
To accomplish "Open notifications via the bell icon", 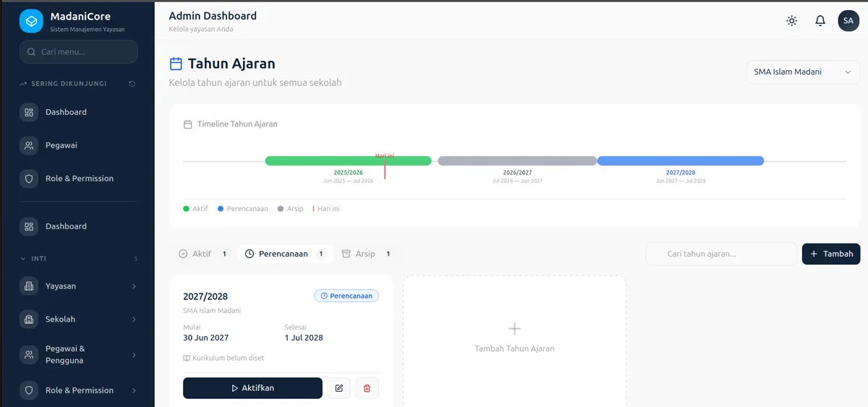I will click(x=820, y=21).
